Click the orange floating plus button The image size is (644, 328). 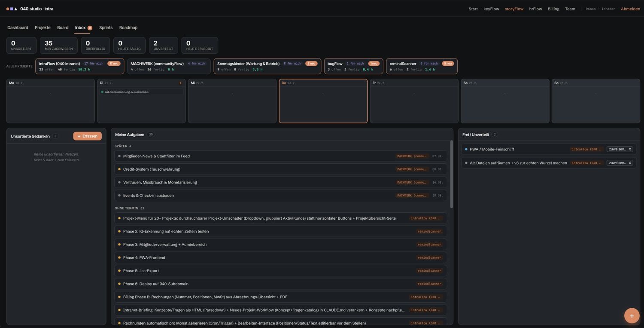(x=632, y=316)
